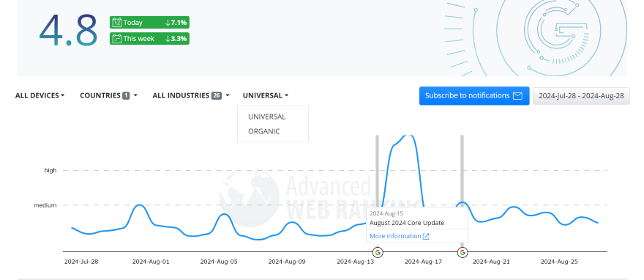Open the date range picker 2024-Jul-28 - 2024-Aug-28
The height and width of the screenshot is (280, 644).
(581, 96)
